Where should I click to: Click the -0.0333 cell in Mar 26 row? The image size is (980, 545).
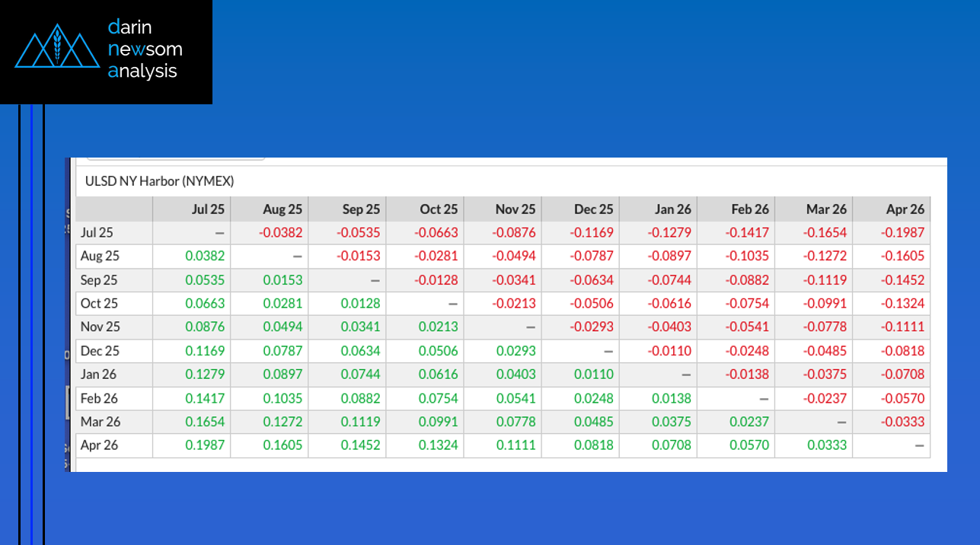click(902, 422)
